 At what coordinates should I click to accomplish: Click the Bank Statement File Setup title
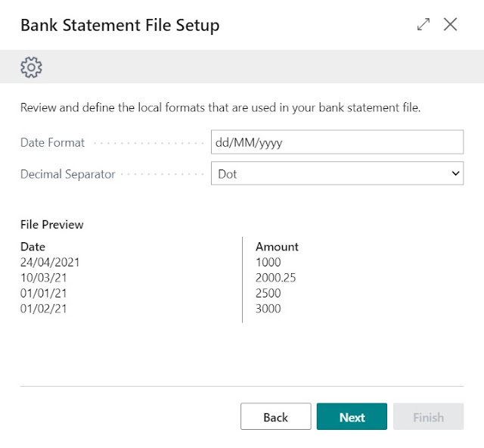point(119,25)
